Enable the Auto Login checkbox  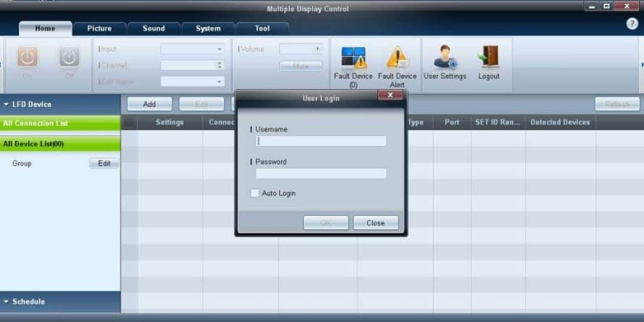tap(255, 193)
